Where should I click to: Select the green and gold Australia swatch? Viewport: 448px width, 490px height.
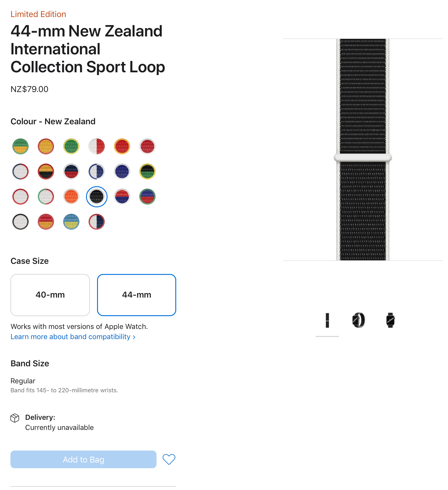pos(20,146)
